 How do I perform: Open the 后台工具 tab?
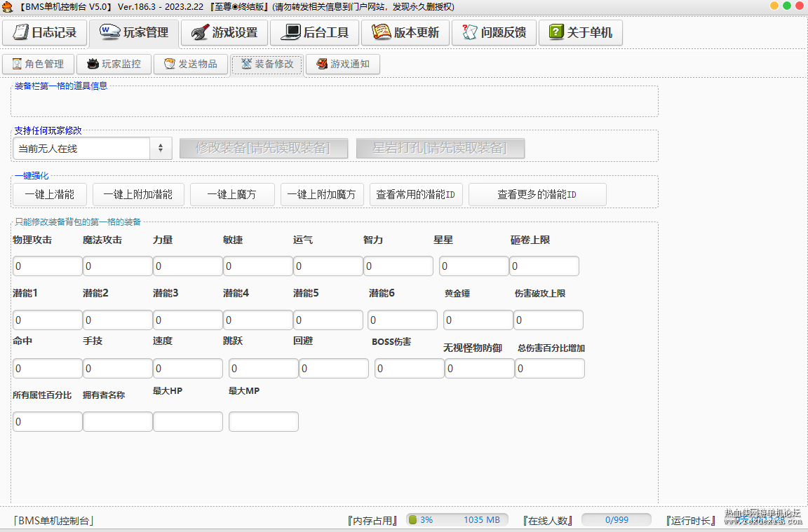coord(315,32)
